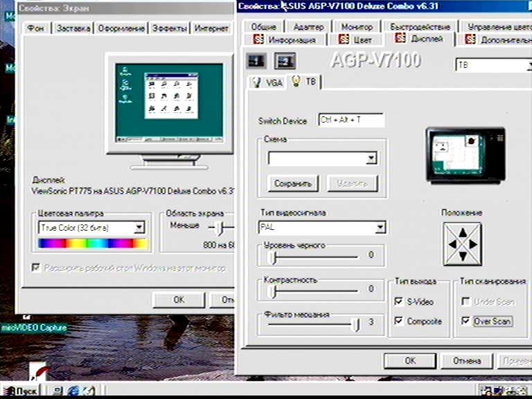Click the TV preview thumbnail image
532x399 pixels.
click(465, 155)
